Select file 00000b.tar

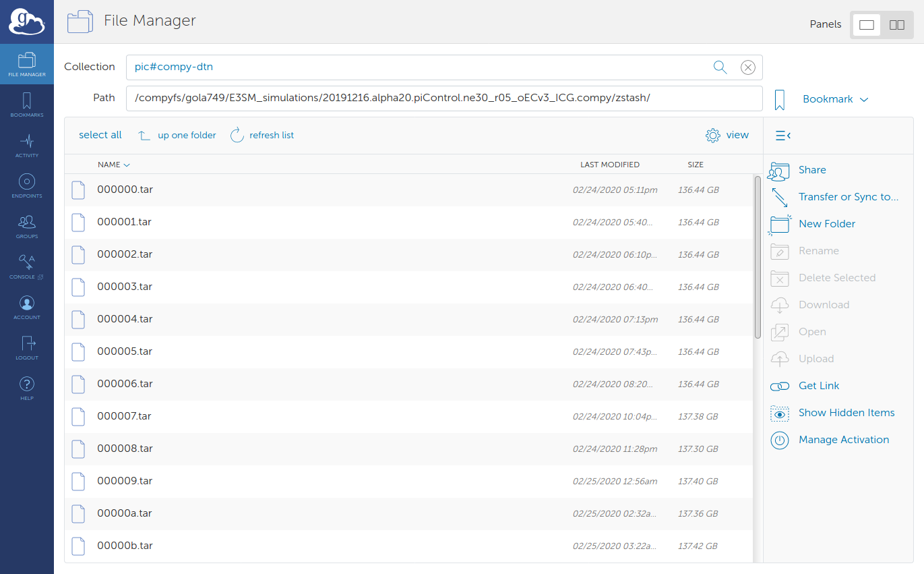(408, 546)
